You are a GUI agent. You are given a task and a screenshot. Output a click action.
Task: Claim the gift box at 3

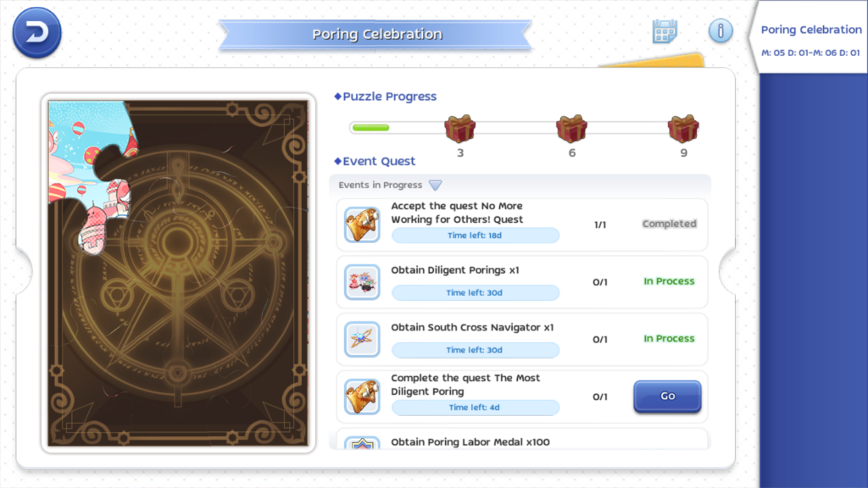(x=460, y=129)
